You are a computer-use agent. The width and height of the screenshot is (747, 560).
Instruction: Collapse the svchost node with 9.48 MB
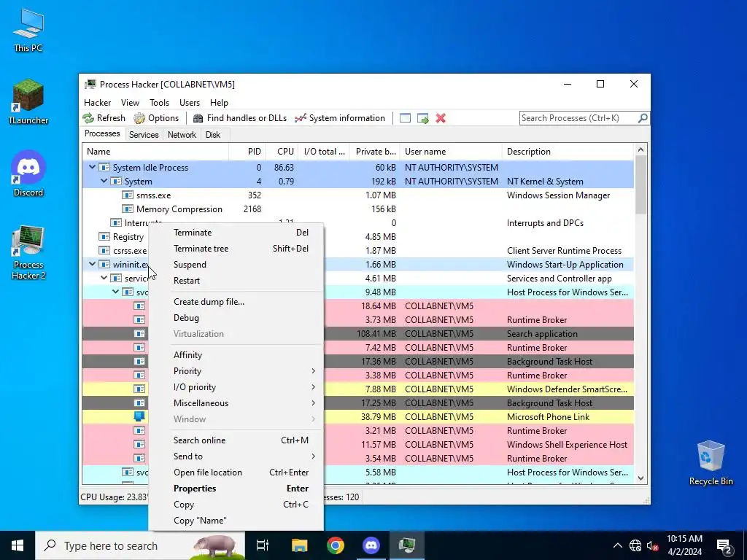(x=116, y=292)
